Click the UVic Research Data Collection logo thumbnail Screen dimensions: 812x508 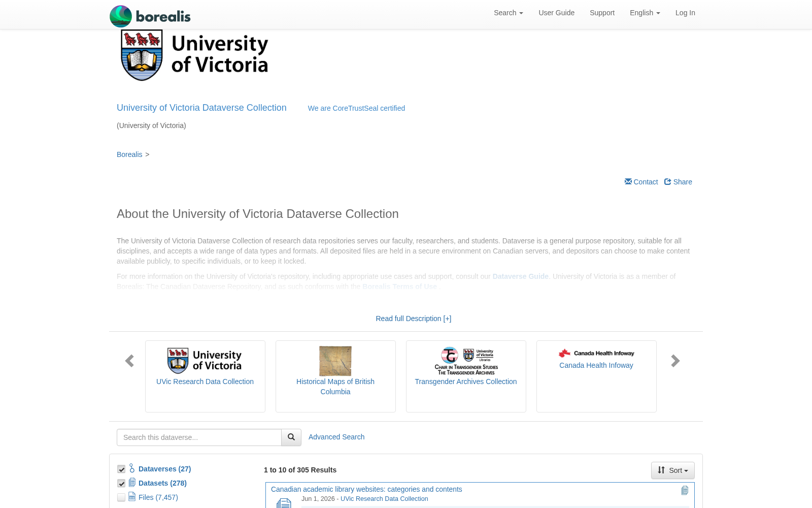tap(205, 361)
